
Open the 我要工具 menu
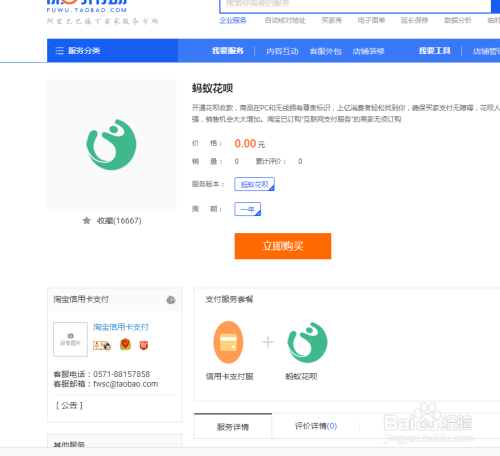[x=435, y=51]
